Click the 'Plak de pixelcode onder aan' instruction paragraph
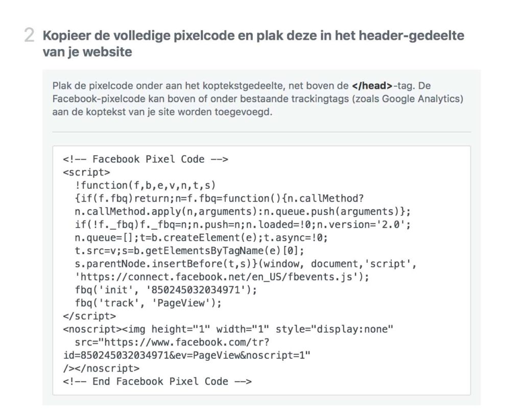The image size is (523, 420). [x=258, y=98]
